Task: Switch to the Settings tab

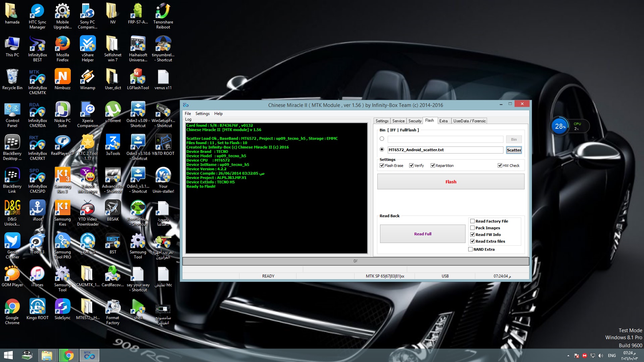Action: tap(382, 121)
